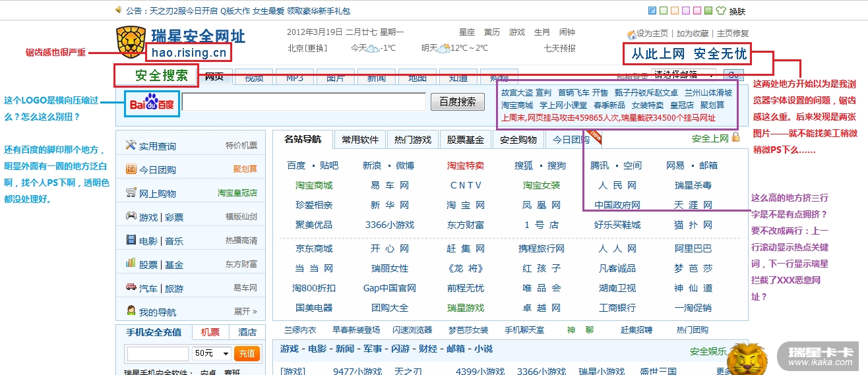
Task: Open the 50元 recharge amount dropdown
Action: coord(212,353)
